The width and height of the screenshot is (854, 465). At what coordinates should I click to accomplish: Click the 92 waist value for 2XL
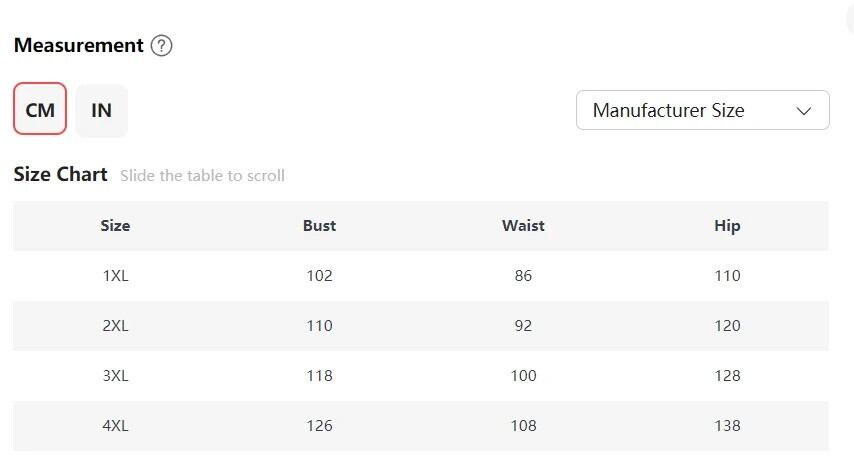click(x=523, y=326)
